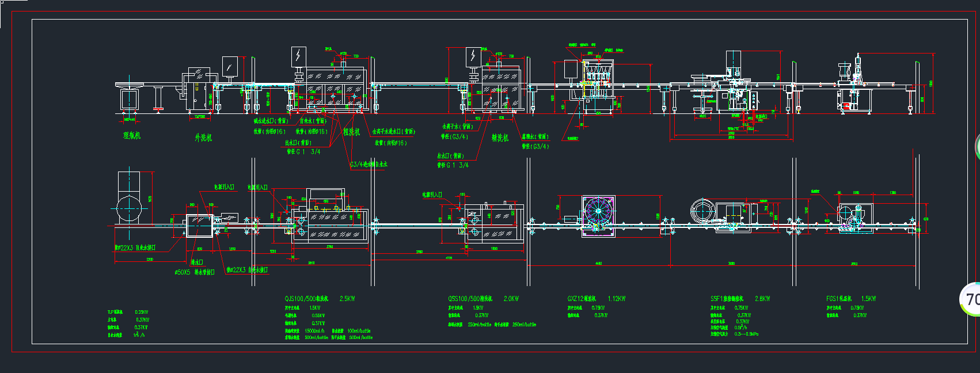Click the GXZ12 1.12KW spec heading
The height and width of the screenshot is (373, 980).
click(x=596, y=299)
